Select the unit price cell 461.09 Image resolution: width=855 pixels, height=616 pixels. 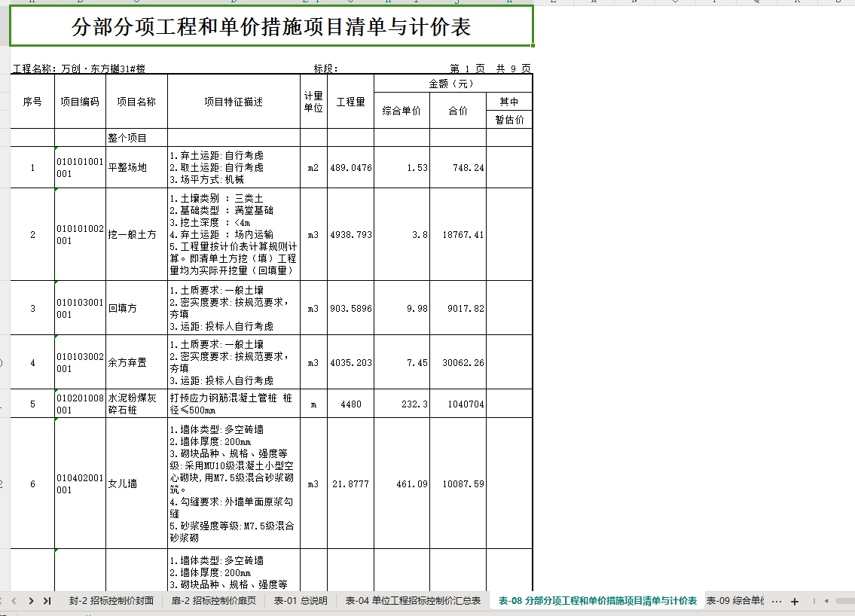pos(402,483)
